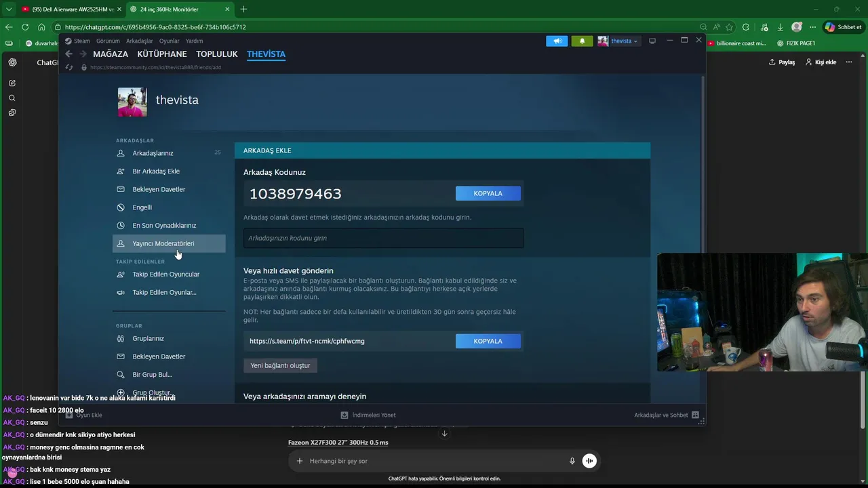Viewport: 868px width, 488px height.
Task: Copy the invite link with KOPYALA
Action: 488,341
